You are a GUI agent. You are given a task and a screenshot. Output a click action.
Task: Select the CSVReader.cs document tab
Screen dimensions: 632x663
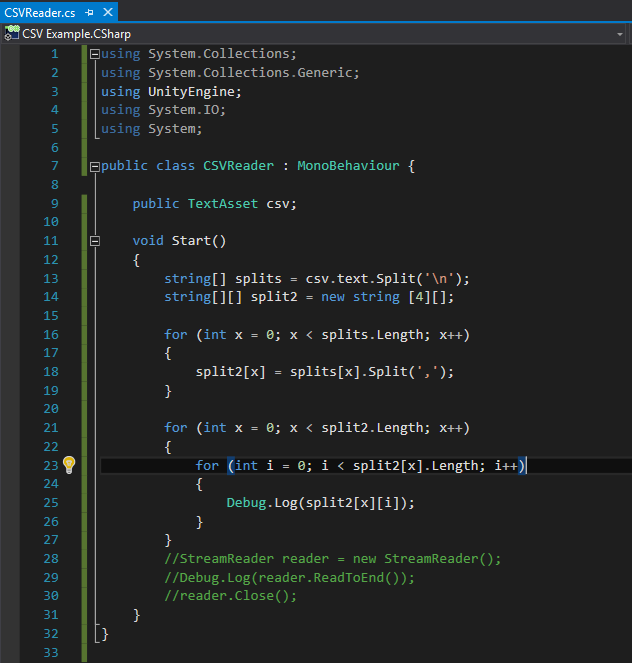pyautogui.click(x=40, y=13)
